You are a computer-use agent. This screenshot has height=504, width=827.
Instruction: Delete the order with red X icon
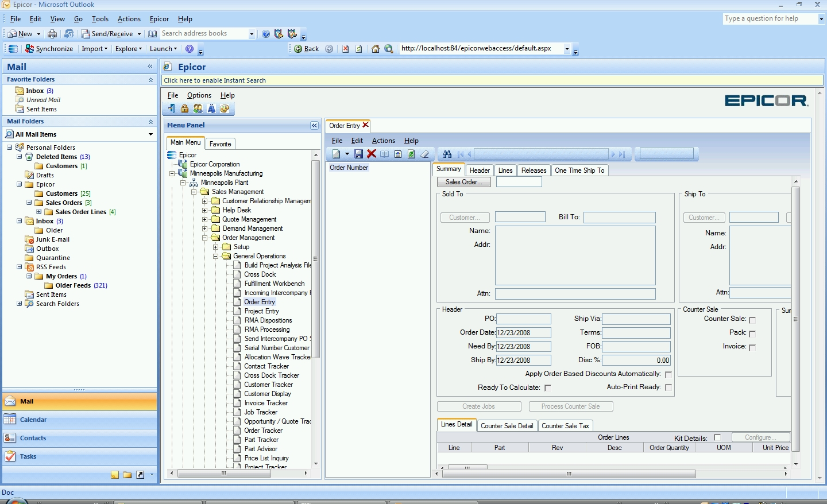coord(372,154)
